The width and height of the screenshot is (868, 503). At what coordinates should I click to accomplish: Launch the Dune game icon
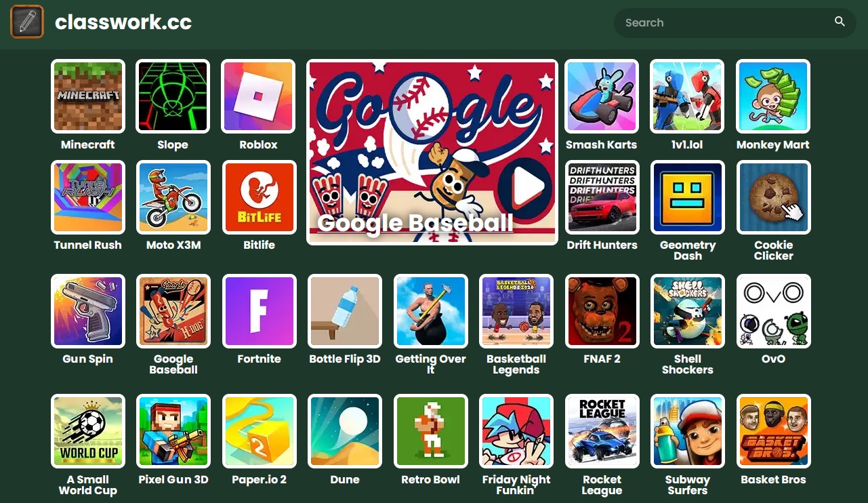(x=344, y=431)
